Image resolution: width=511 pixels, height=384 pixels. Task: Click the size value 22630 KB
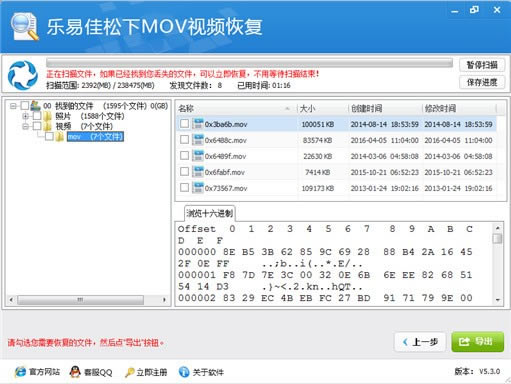(317, 156)
